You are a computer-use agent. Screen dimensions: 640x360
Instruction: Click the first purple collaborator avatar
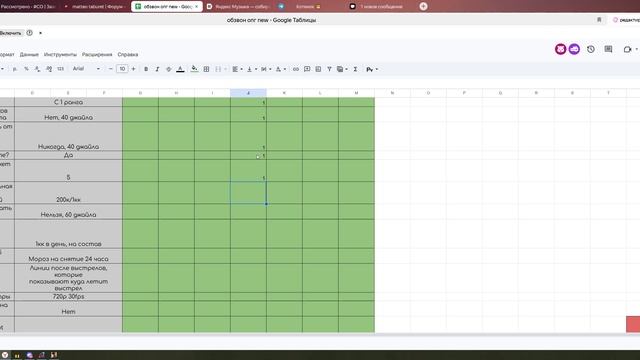point(560,49)
